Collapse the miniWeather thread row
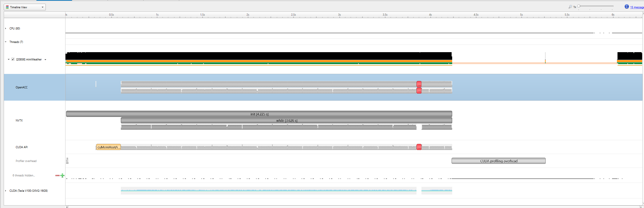Viewport: 644px width, 208px height. 9,60
